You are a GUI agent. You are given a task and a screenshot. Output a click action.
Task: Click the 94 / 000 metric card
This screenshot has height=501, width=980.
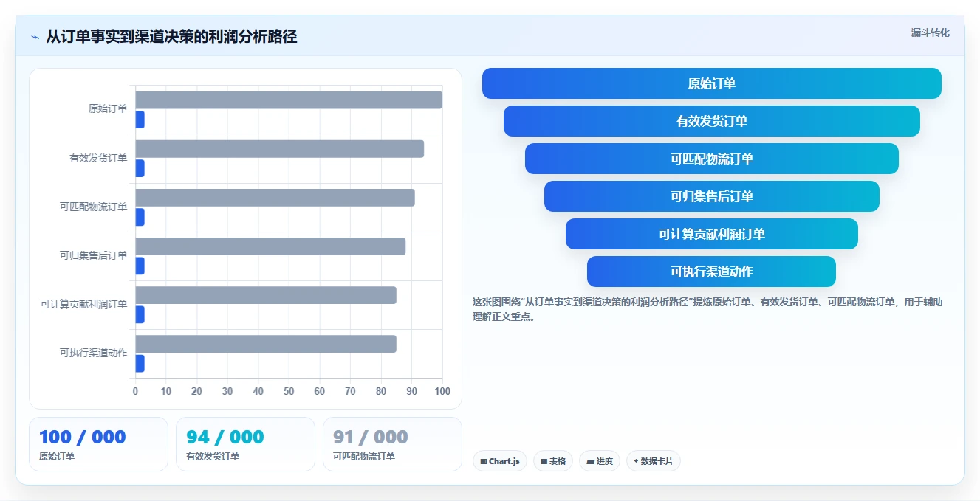[x=245, y=444]
